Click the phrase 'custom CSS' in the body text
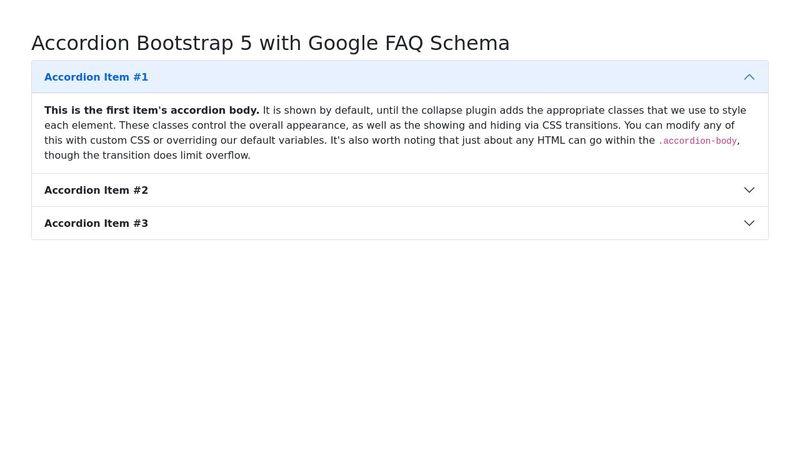This screenshot has height=450, width=800. point(120,140)
